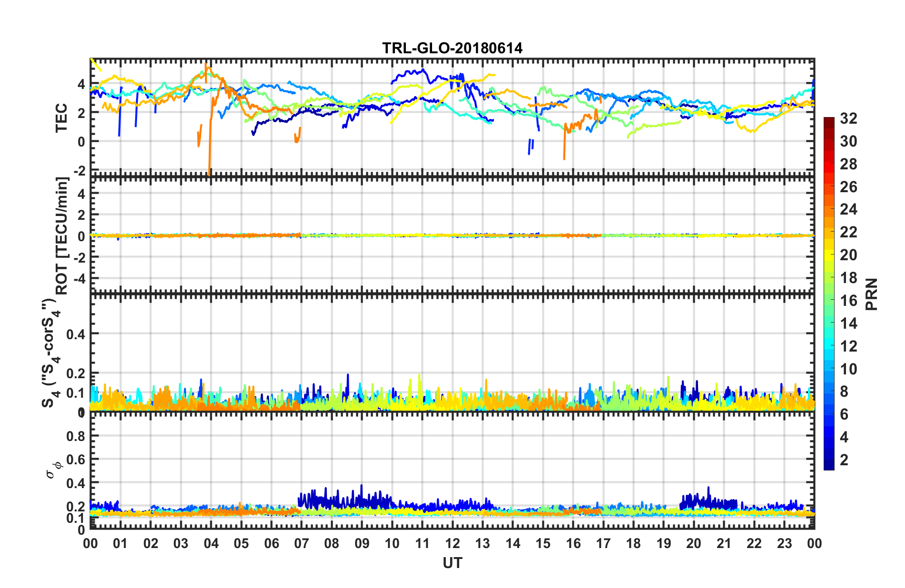Click the blue sigma phi peak near 09 UT
905x588 pixels.
361,486
